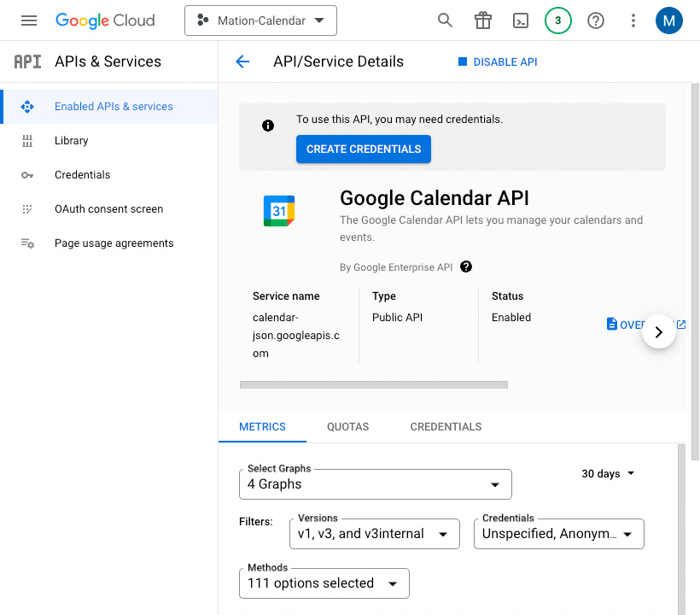
Task: Click CREATE CREDENTIALS button
Action: click(x=364, y=149)
